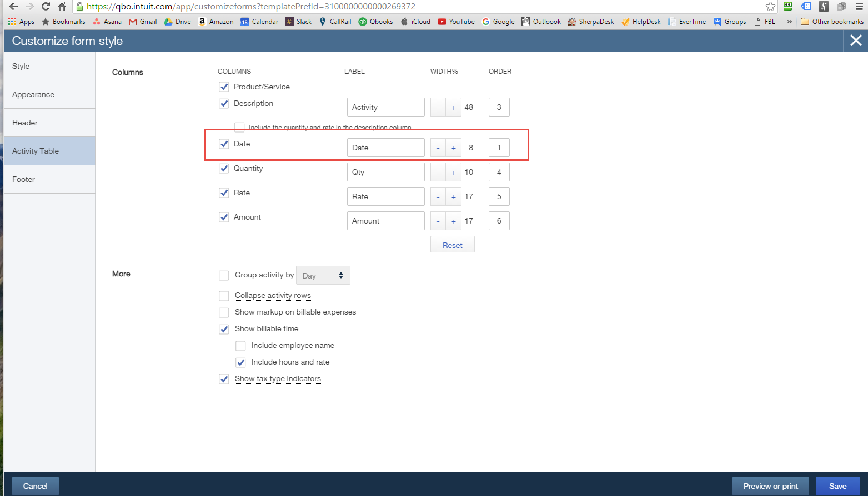
Task: Open the CallRail bookmark
Action: (x=335, y=21)
